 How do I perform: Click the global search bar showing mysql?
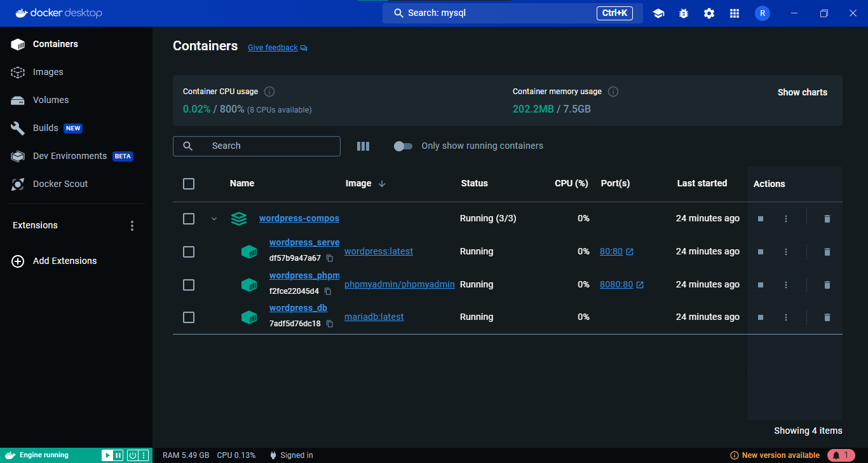coord(513,13)
